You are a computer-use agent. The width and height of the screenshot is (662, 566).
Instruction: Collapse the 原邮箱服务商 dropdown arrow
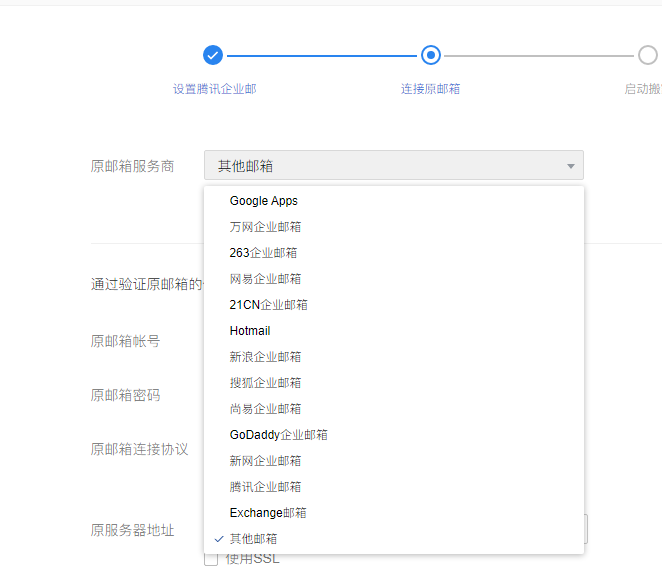pos(570,166)
